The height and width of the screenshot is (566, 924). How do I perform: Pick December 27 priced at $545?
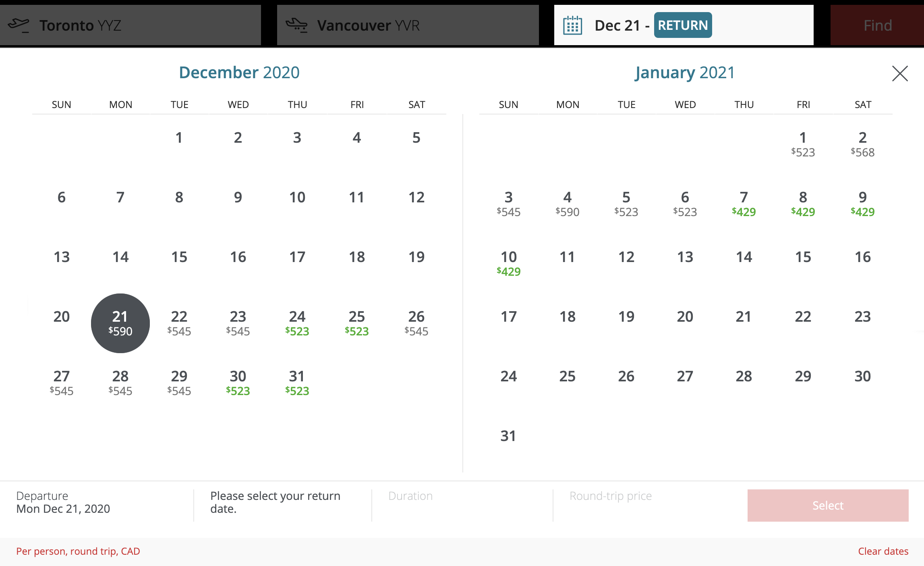pyautogui.click(x=62, y=383)
